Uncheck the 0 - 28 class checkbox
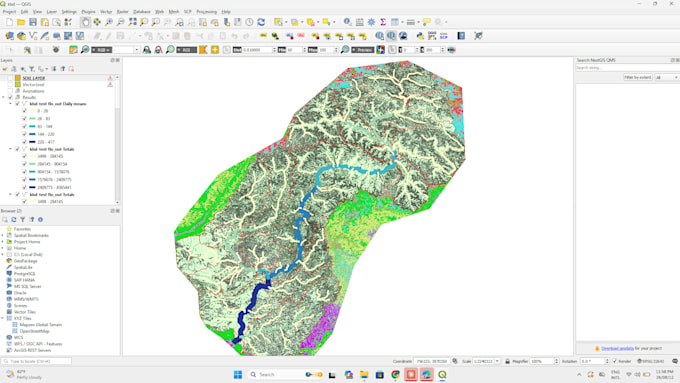680x383 pixels. (24, 111)
